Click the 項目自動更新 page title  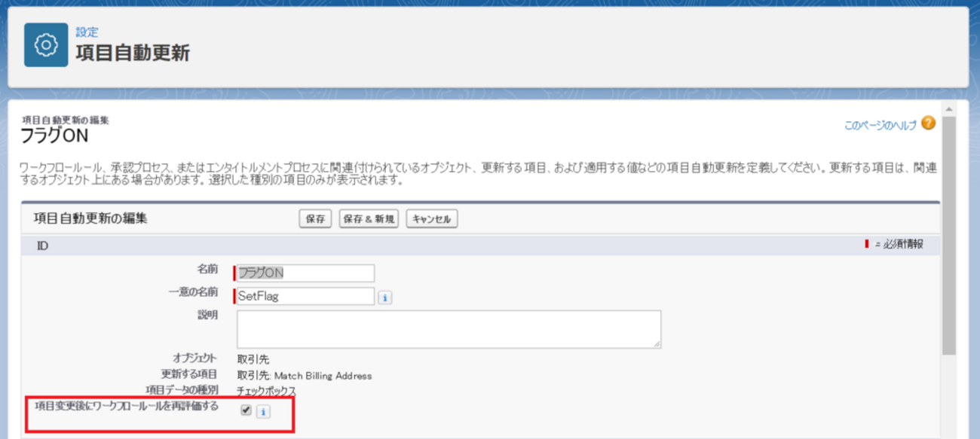pyautogui.click(x=133, y=53)
